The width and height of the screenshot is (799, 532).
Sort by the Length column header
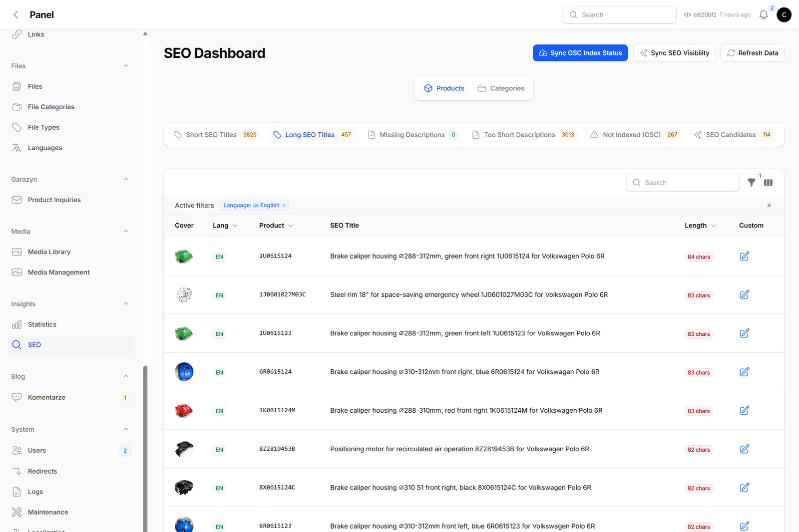pos(700,226)
